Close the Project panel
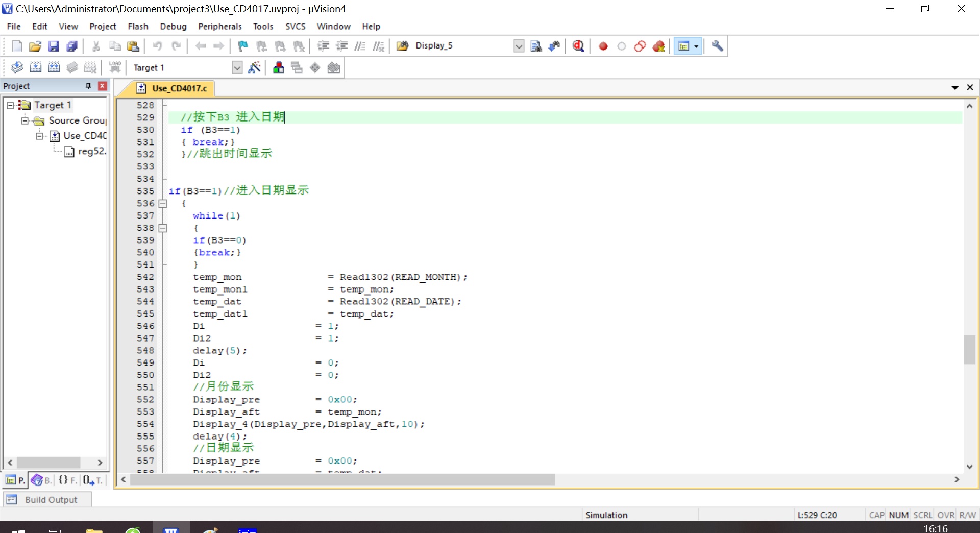Screen dimensions: 980x533 [x=102, y=86]
